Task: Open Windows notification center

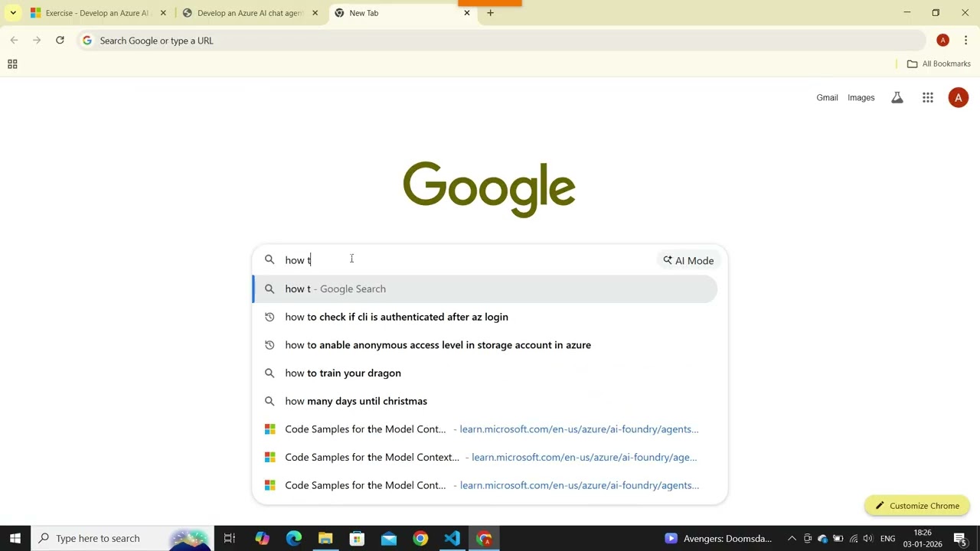Action: (960, 539)
